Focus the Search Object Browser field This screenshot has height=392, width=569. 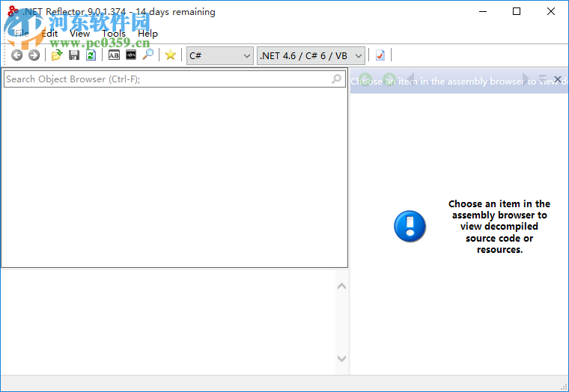click(174, 79)
